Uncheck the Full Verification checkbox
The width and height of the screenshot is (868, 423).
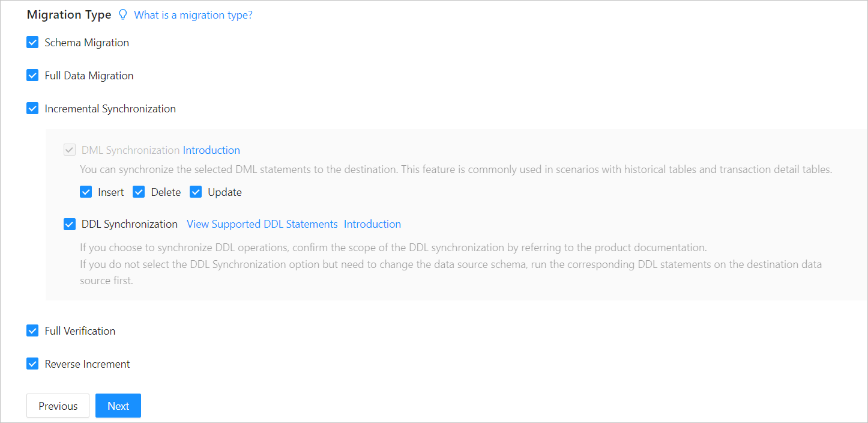tap(32, 331)
